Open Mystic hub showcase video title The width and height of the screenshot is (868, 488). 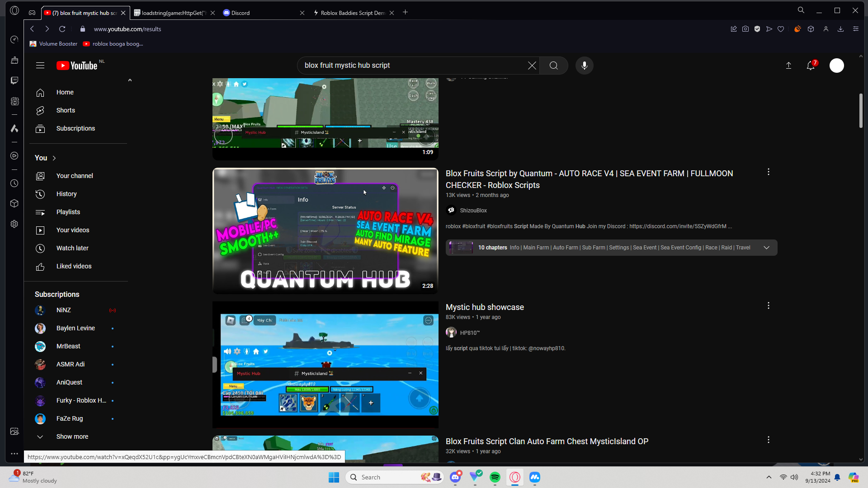pyautogui.click(x=485, y=307)
